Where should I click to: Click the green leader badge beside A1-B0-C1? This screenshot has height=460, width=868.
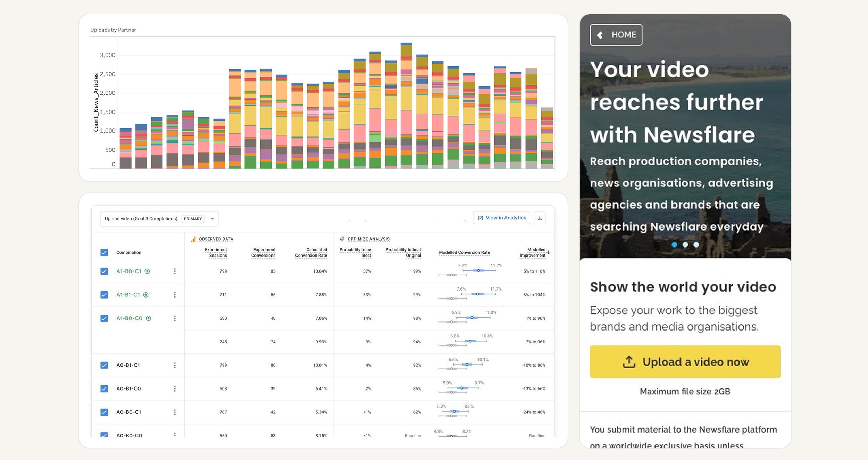[147, 271]
